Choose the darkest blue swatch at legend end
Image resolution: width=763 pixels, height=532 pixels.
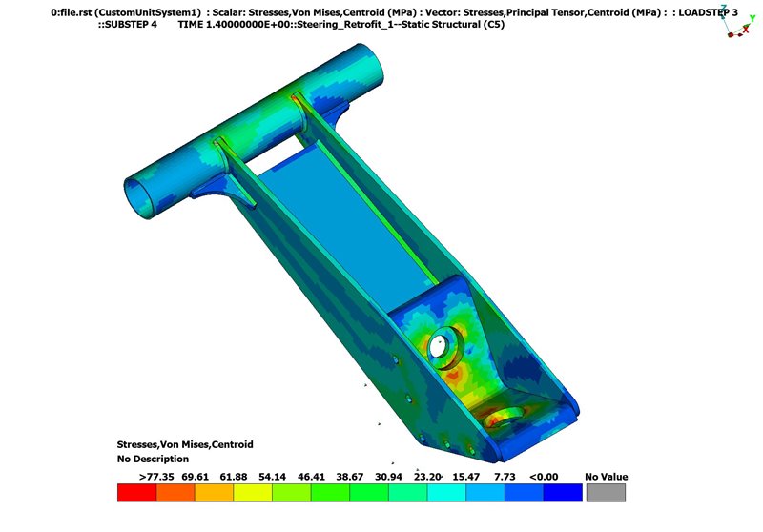(x=562, y=492)
